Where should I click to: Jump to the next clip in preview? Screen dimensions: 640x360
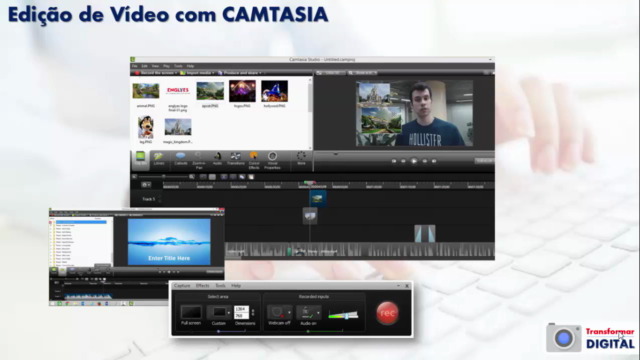click(434, 161)
